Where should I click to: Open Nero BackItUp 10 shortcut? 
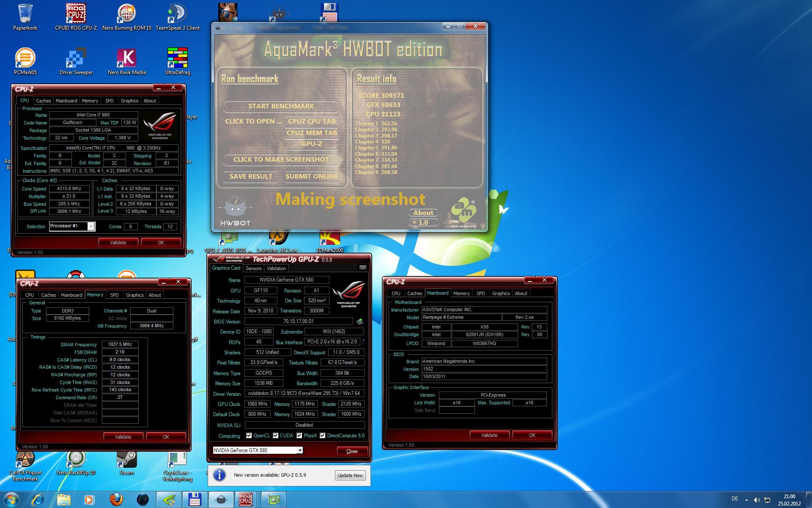coord(76,462)
